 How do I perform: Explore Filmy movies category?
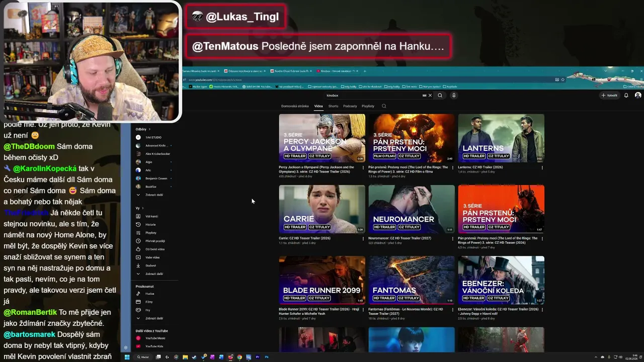(149, 302)
